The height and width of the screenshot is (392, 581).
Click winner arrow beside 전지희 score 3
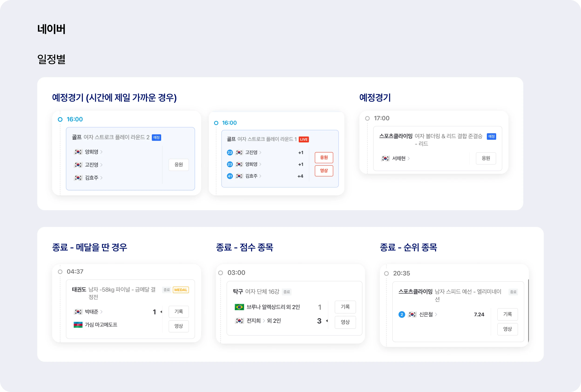pos(327,321)
